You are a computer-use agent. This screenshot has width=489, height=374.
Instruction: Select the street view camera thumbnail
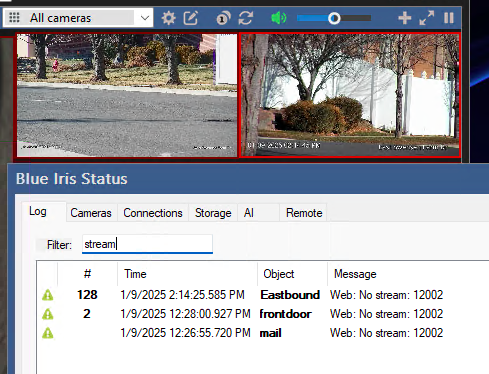click(127, 95)
